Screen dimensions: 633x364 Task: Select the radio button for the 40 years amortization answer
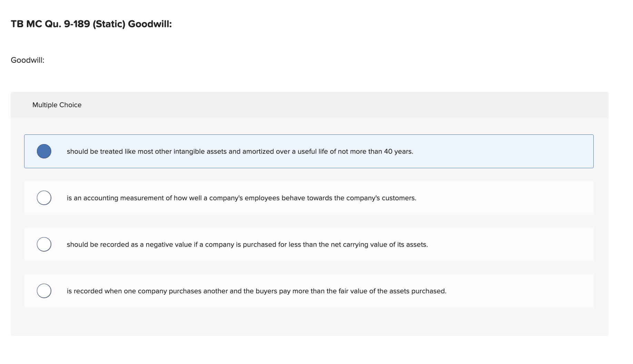(x=44, y=151)
